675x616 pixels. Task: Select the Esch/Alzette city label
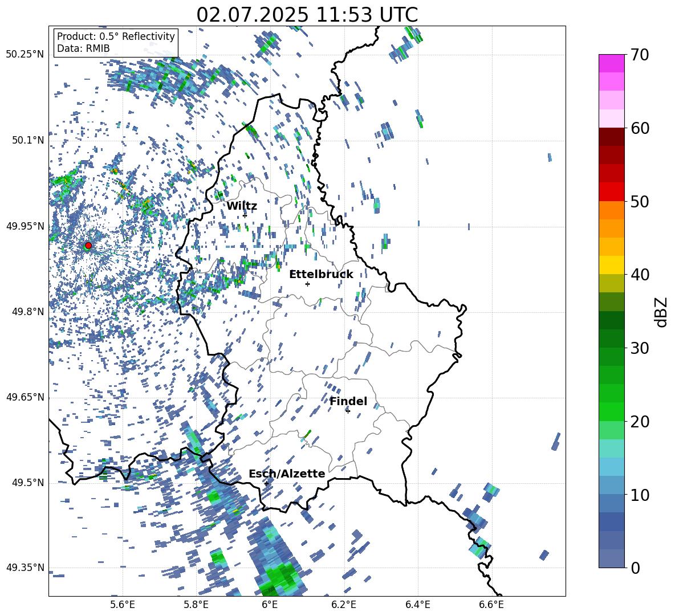coord(287,474)
